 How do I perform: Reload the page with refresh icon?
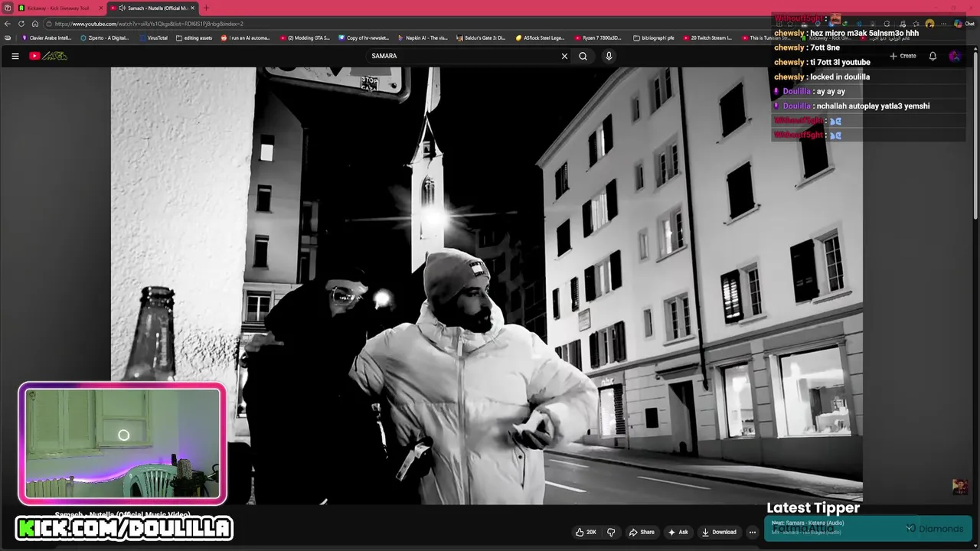tap(21, 24)
